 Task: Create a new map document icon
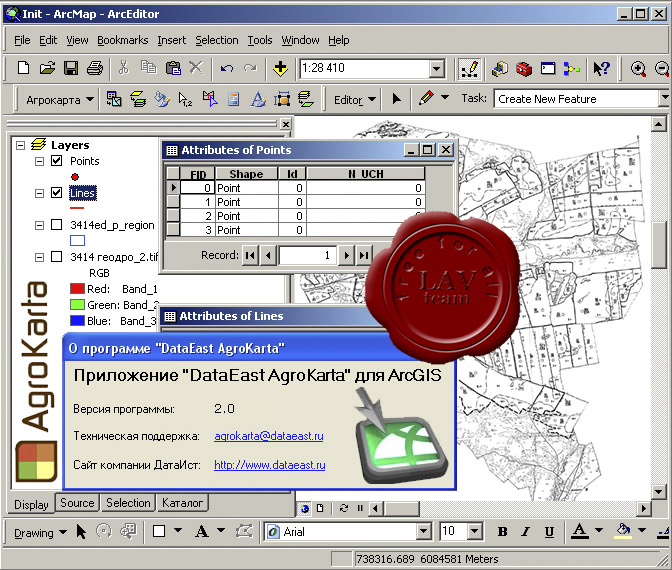click(23, 68)
